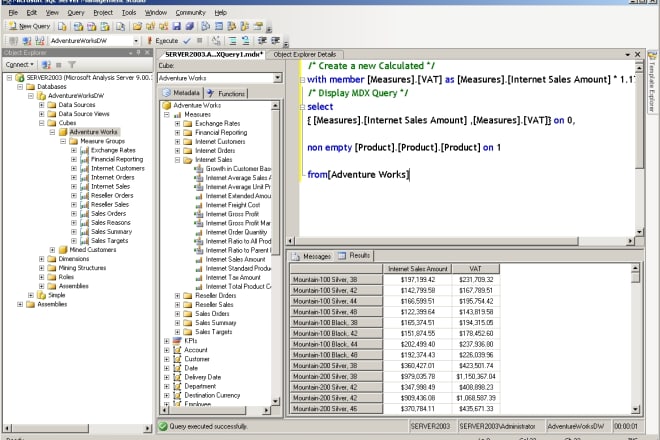This screenshot has width=660, height=440.
Task: Start a new Analysis Services MDX Query
Action: coord(78,26)
